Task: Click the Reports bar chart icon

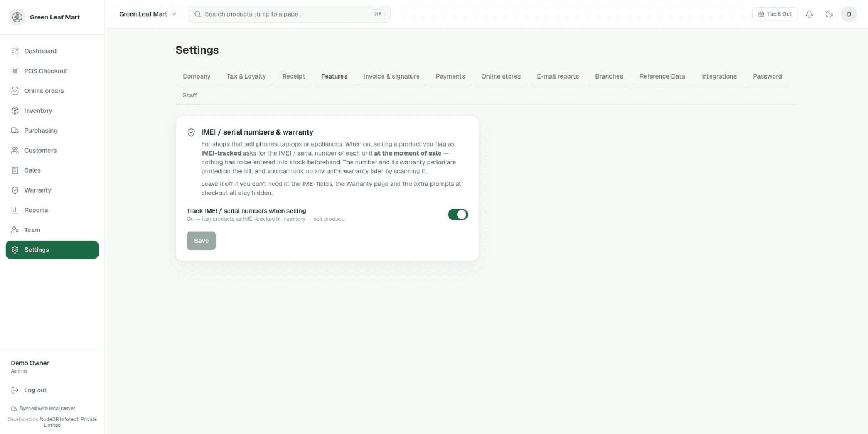Action: pyautogui.click(x=15, y=210)
